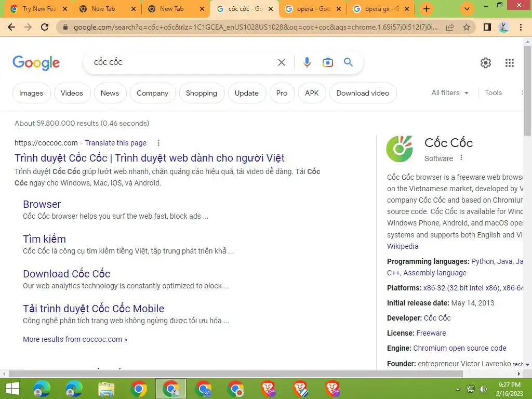Open File Explorer from taskbar
The width and height of the screenshot is (532, 399).
106,389
